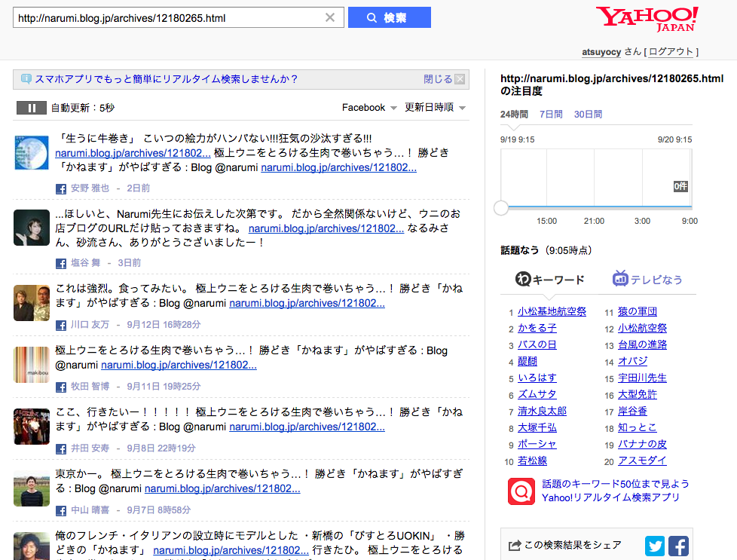This screenshot has height=560, width=737.
Task: Switch to the テレビなう tab
Action: tap(647, 280)
